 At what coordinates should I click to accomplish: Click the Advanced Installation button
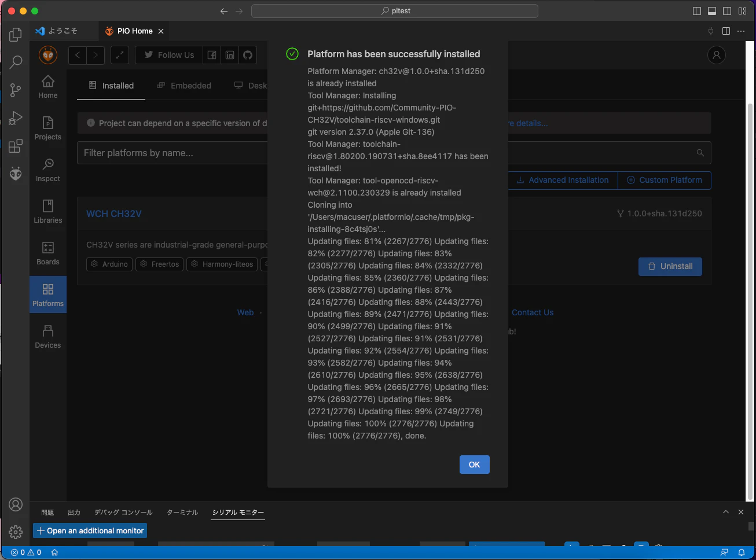[563, 180]
